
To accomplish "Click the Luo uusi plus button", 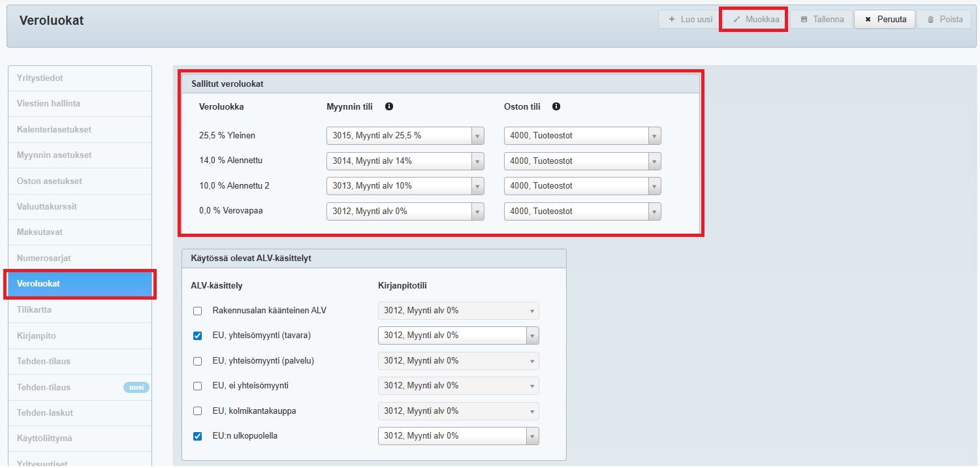I will 690,20.
